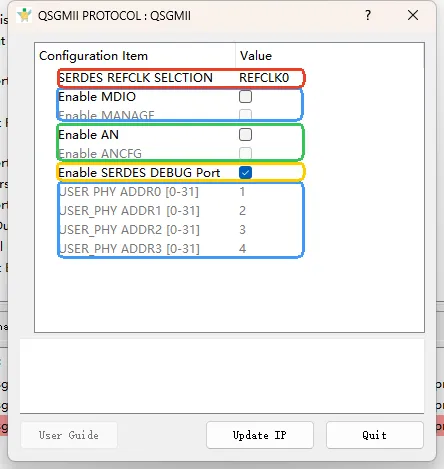Close the QSGMII PROTOCOL dialog

coord(413,15)
